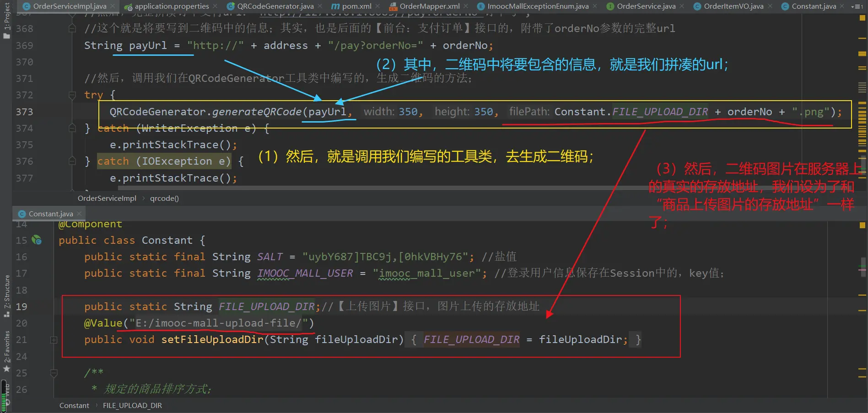Click the upper editor's inspection status indicator
The width and height of the screenshot is (868, 413).
[x=862, y=18]
